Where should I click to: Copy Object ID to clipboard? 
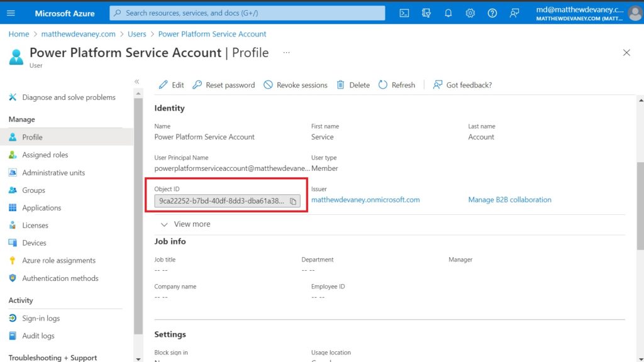pos(293,201)
